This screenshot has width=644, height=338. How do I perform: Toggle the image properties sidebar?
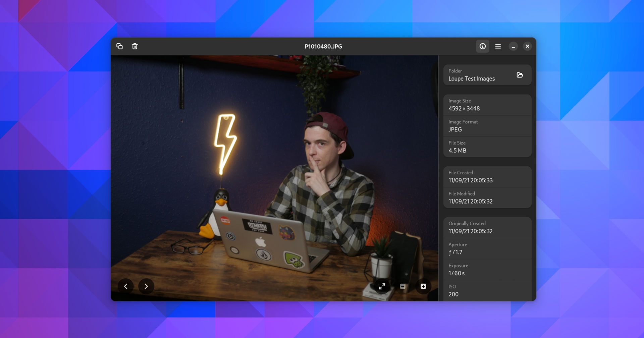483,46
